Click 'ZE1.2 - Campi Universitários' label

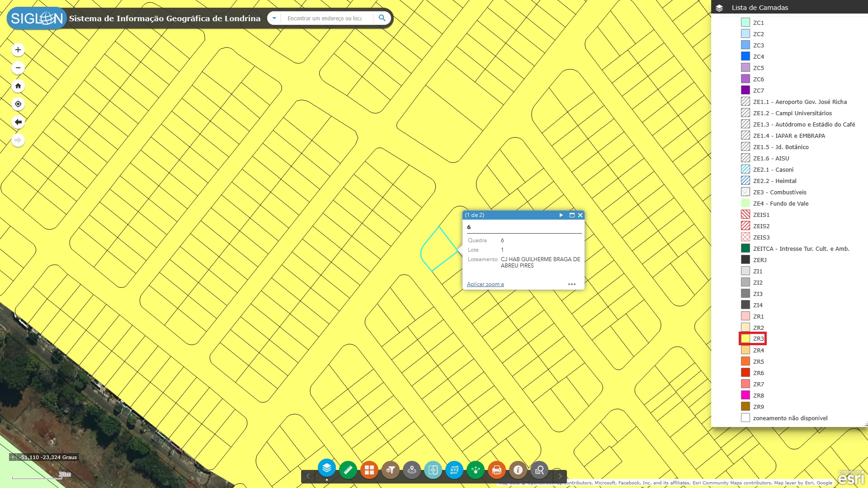tap(792, 113)
